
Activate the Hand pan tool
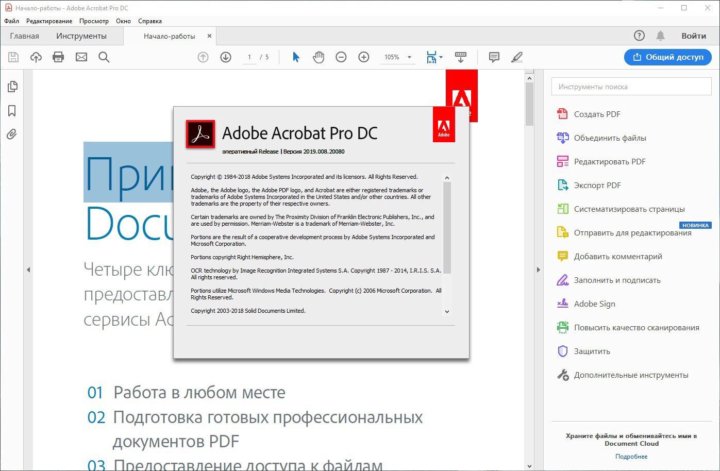(x=318, y=57)
